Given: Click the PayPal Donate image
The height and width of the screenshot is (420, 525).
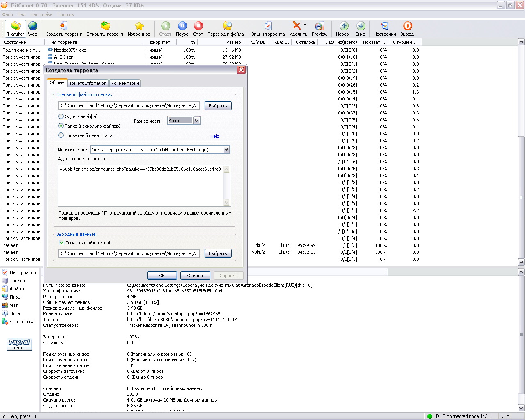Looking at the screenshot, I should [x=19, y=344].
